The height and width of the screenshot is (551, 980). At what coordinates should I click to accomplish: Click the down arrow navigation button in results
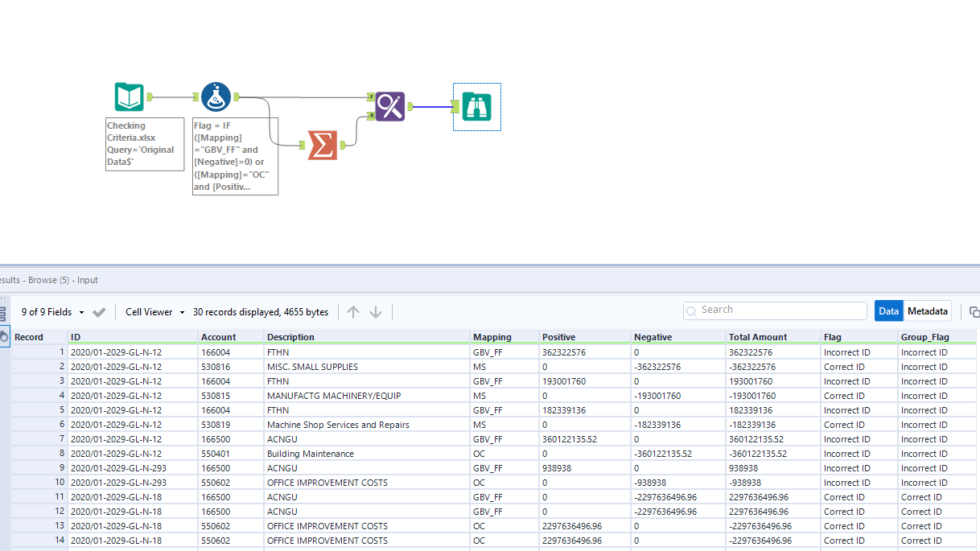point(375,310)
